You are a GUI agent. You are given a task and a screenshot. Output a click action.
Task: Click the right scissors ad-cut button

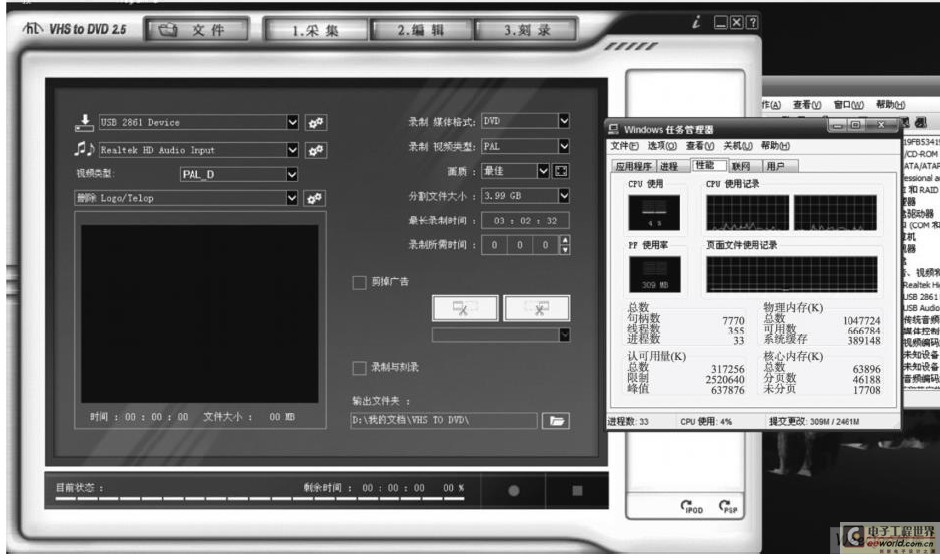(537, 308)
